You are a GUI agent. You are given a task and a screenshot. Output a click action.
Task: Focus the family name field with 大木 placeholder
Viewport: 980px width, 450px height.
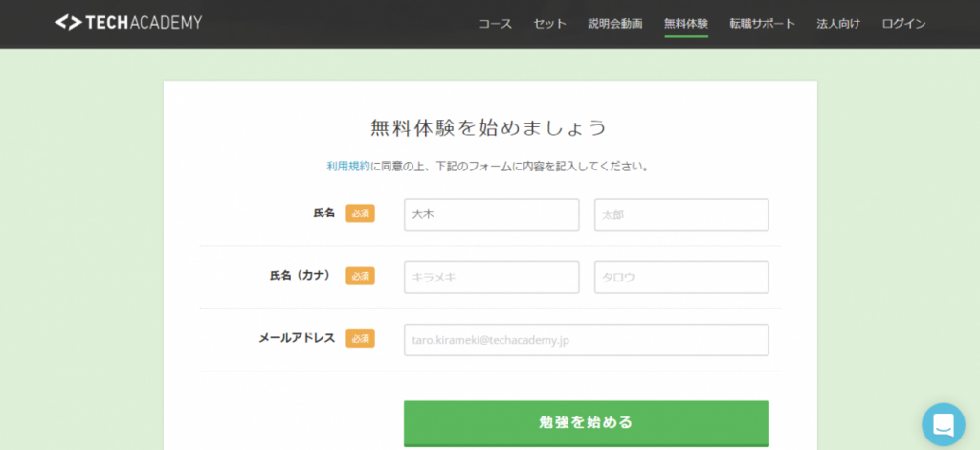[492, 215]
